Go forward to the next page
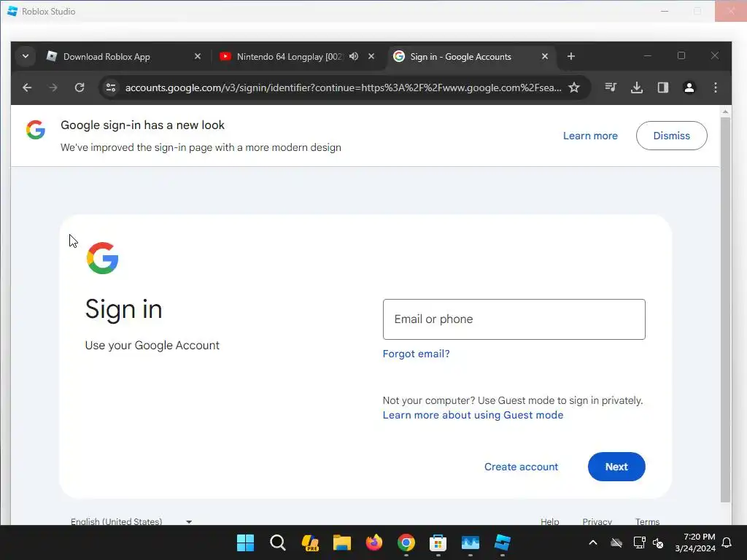The width and height of the screenshot is (747, 560). [x=53, y=87]
